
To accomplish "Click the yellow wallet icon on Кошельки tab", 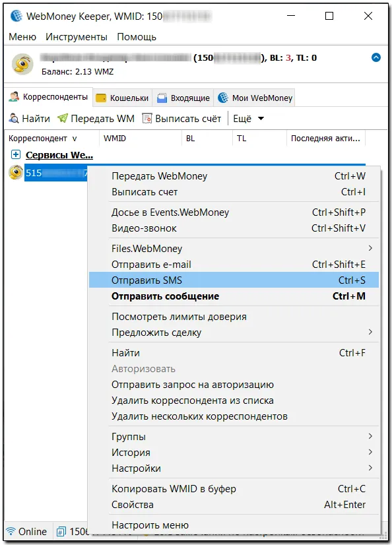I will (101, 98).
